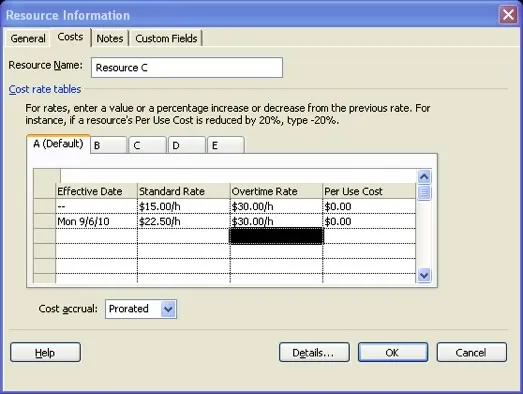Switch to the General tab
Screen dimensions: 523x394
(28, 38)
